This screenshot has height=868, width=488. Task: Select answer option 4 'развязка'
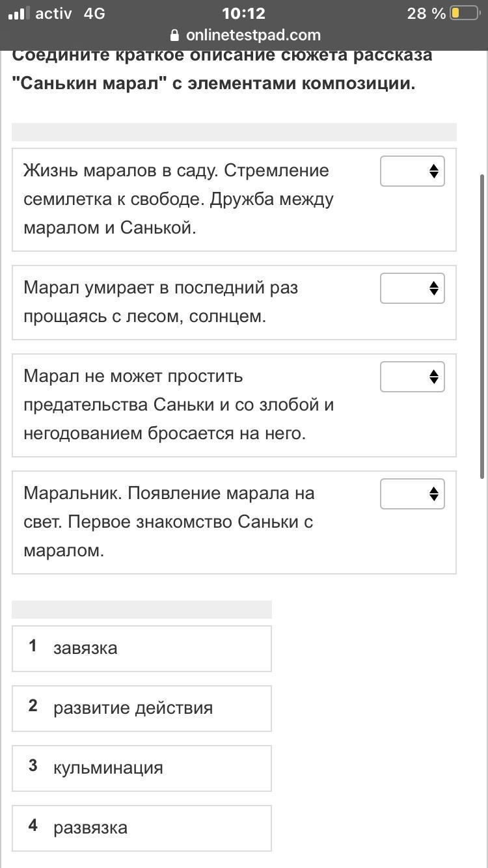(x=141, y=828)
